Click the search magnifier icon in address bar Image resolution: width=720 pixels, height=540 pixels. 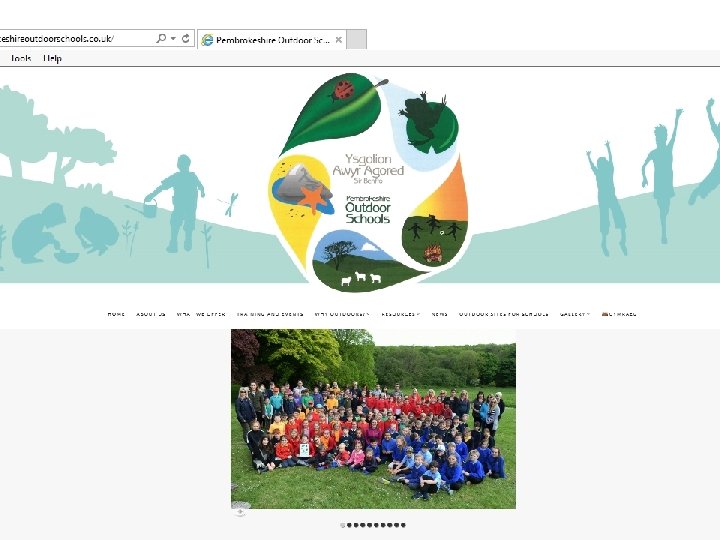(161, 39)
